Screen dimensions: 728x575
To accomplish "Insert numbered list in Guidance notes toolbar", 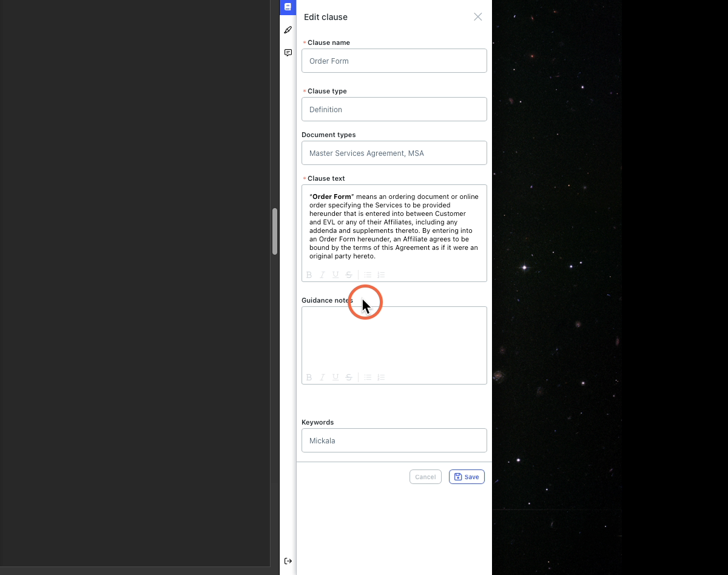I will tap(381, 377).
